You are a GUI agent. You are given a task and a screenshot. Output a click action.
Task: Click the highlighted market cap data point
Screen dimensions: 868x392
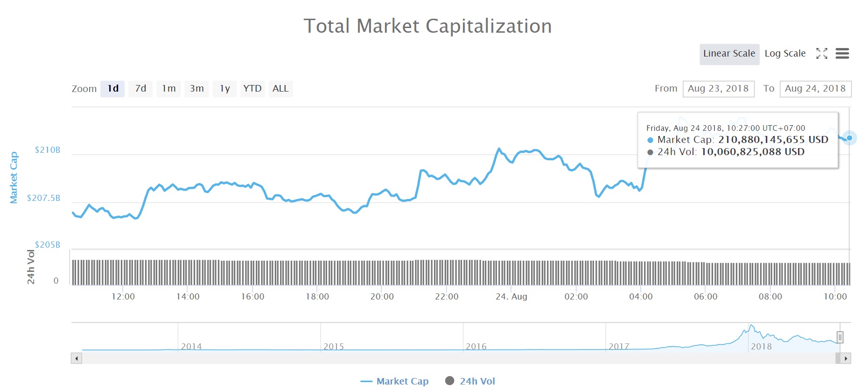(849, 138)
